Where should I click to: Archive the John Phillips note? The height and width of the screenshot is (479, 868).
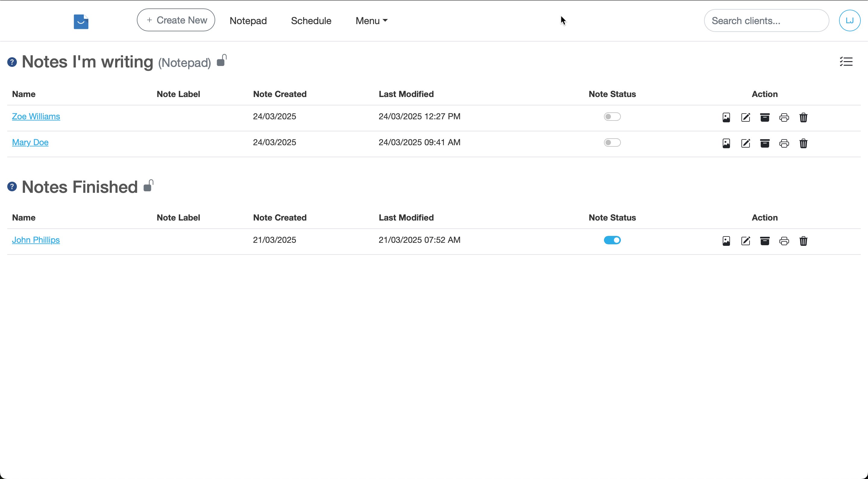[x=765, y=241]
